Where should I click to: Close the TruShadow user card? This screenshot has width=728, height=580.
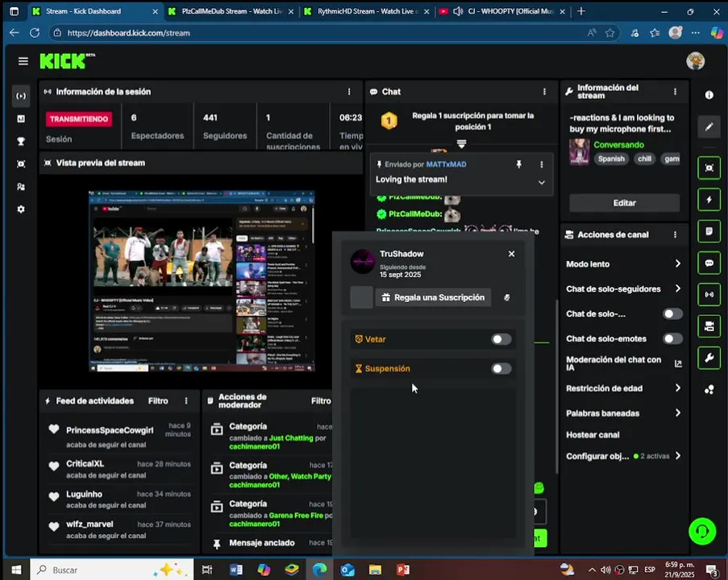[x=511, y=254]
